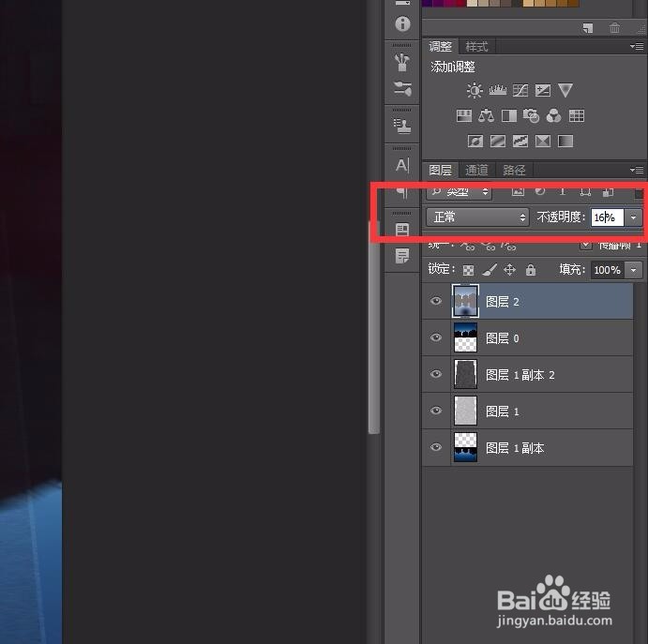Click the 图层 0 layer thumbnail

pos(465,337)
